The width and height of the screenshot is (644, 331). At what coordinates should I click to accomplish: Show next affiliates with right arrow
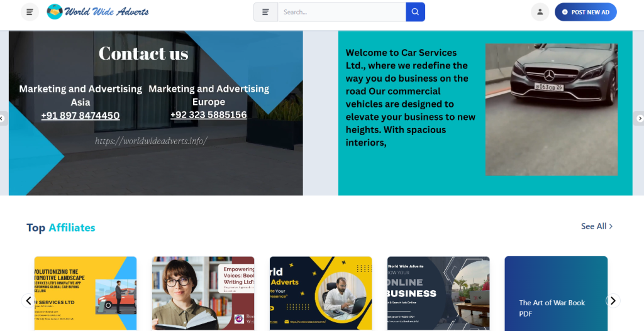(x=613, y=301)
